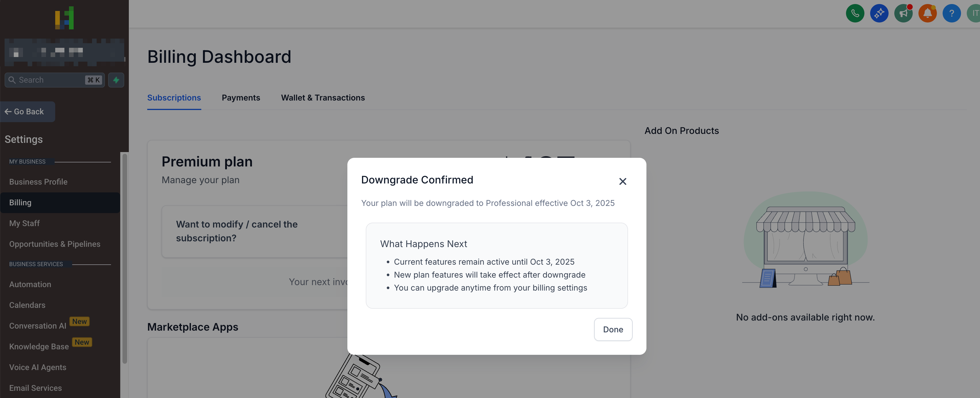Click the blue question mark help icon
This screenshot has height=398, width=980.
click(952, 14)
